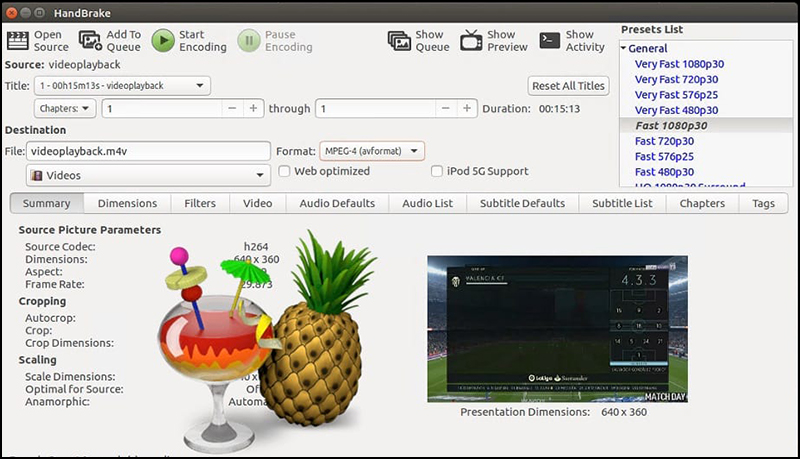Enable the Web optimized checkbox

[285, 171]
